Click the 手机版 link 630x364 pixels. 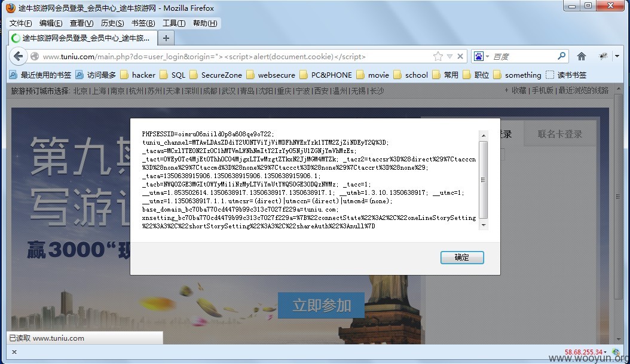(542, 90)
